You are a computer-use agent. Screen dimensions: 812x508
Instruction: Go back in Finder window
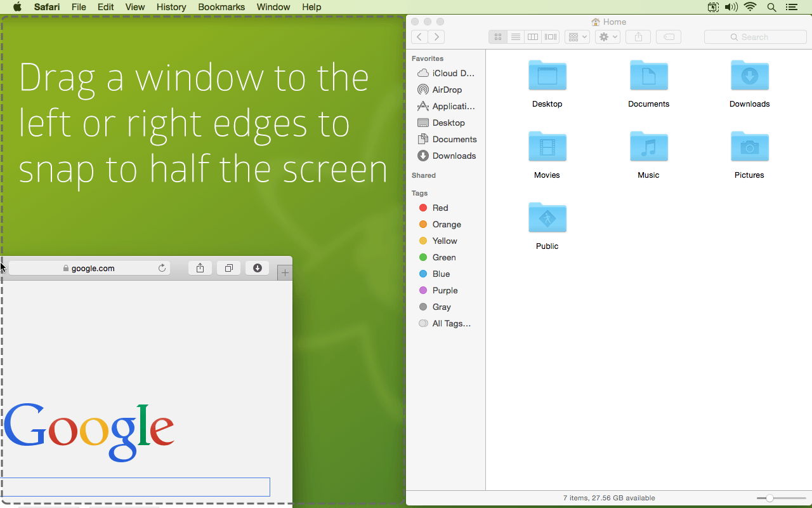[419, 37]
